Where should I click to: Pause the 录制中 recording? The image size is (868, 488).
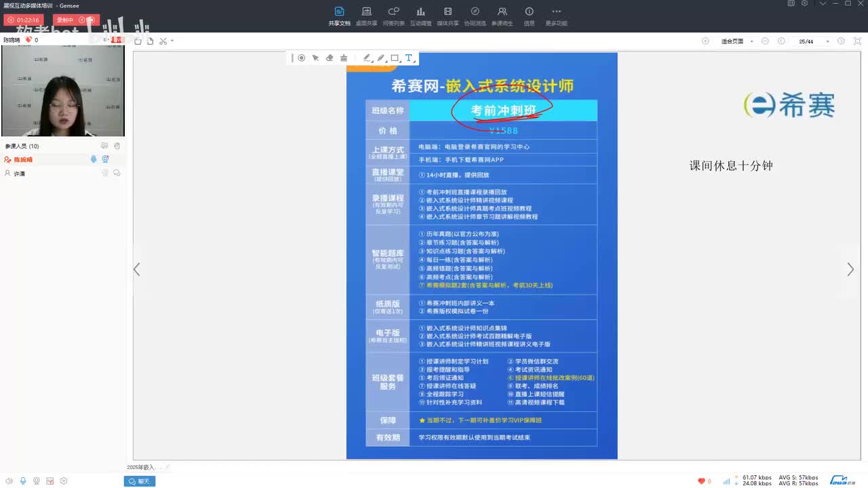pyautogui.click(x=81, y=20)
